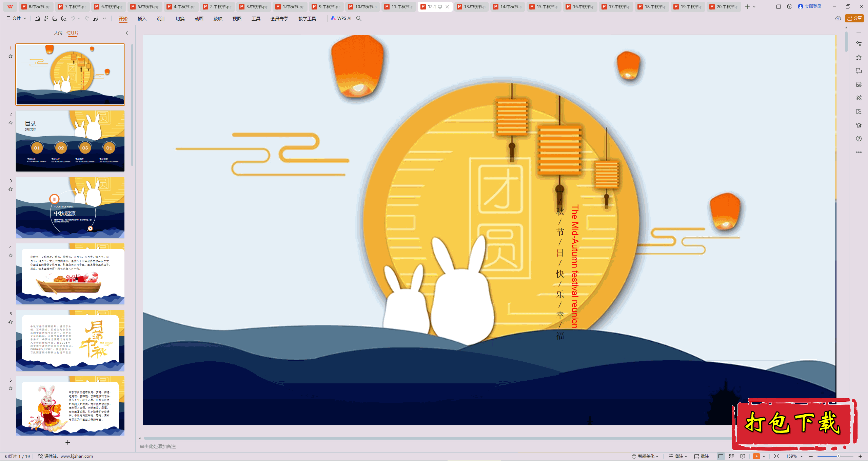
Task: Open the 智能美化 smart beautify dropdown
Action: 645,456
